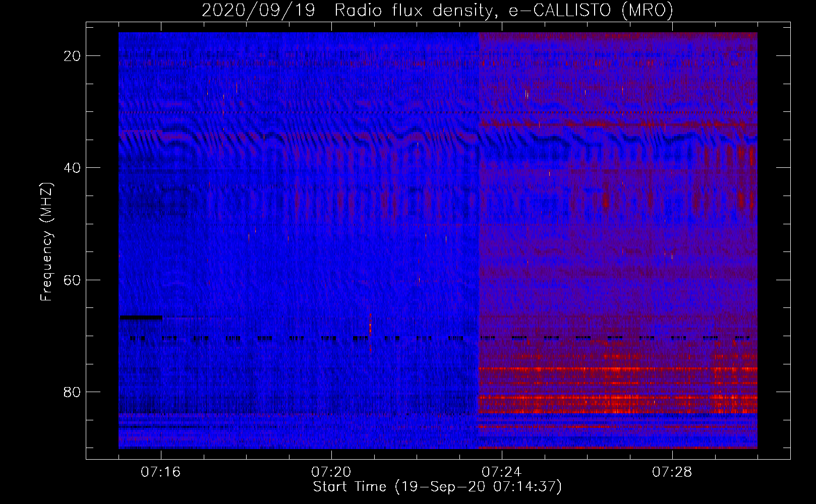The height and width of the screenshot is (504, 816).
Task: Select the 60 frequency tick label
Action: point(72,280)
